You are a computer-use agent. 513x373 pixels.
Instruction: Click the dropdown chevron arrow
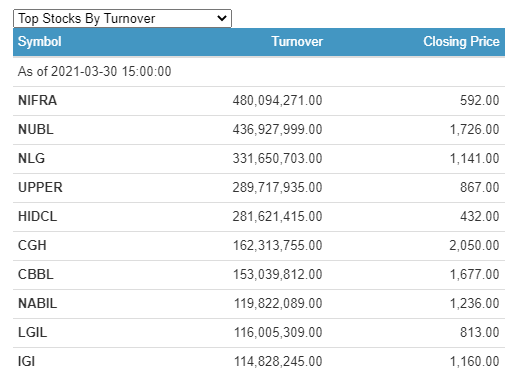(x=222, y=18)
